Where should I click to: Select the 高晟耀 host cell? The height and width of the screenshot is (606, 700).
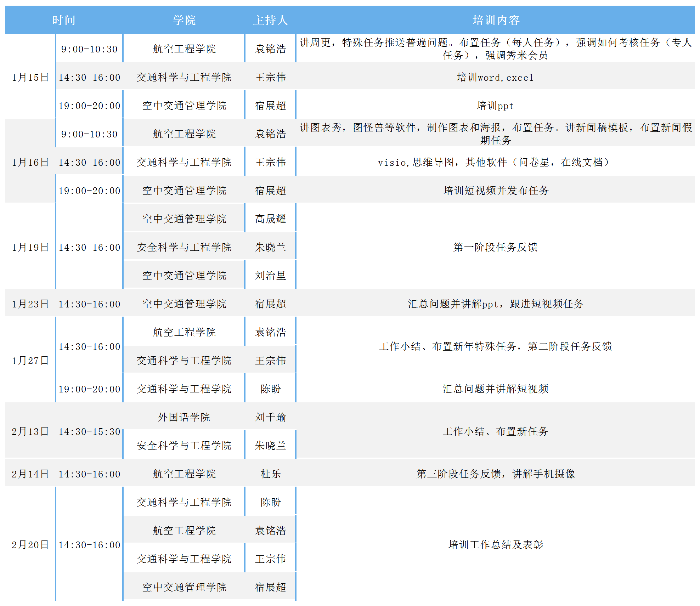pos(270,219)
